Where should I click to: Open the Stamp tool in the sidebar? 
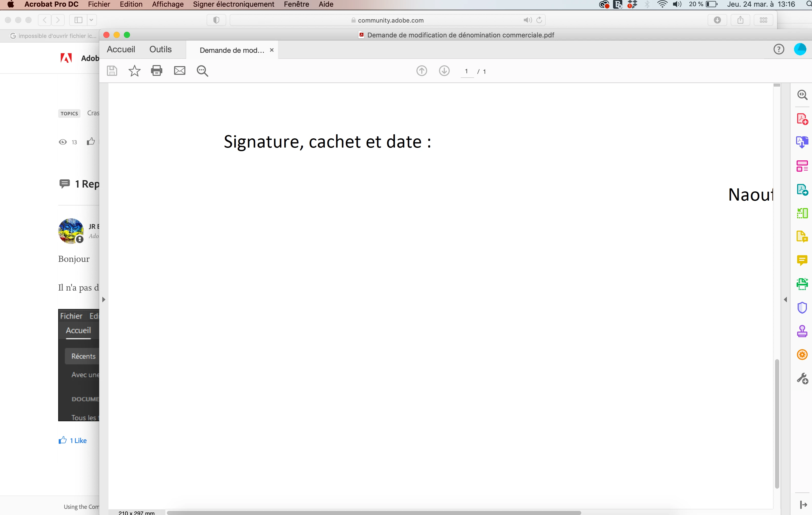point(802,331)
